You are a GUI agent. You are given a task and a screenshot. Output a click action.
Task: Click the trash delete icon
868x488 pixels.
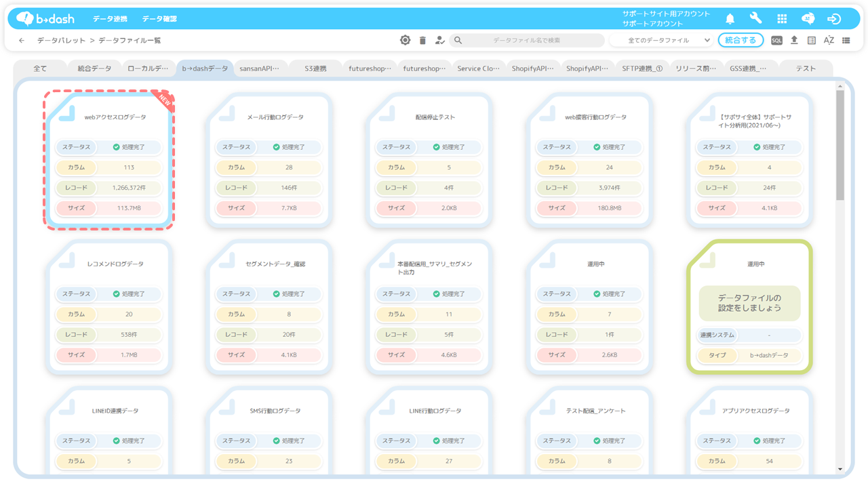pos(422,41)
